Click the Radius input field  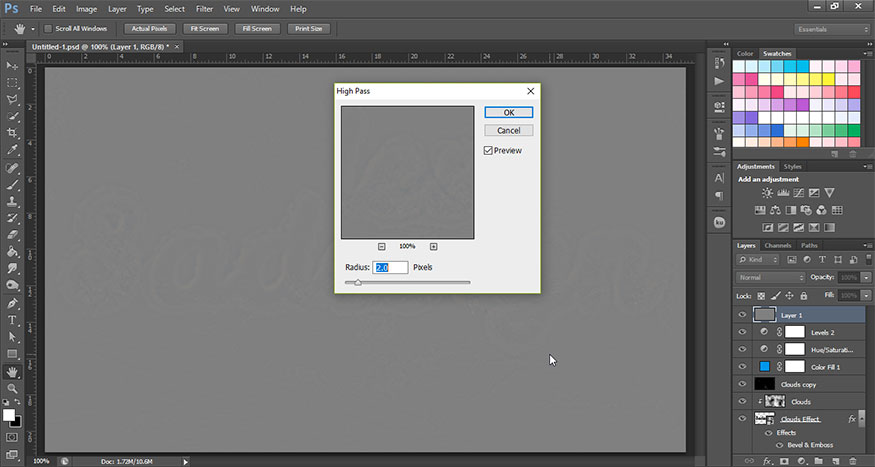(390, 268)
